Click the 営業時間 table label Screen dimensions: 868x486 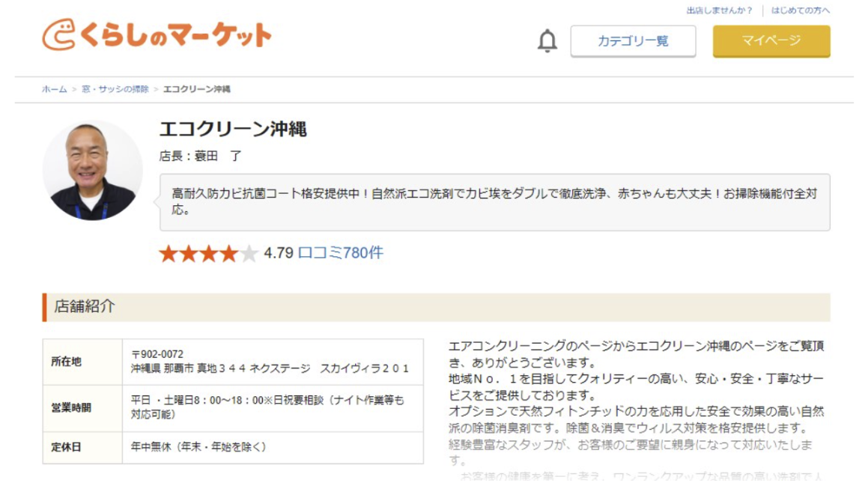click(x=71, y=409)
